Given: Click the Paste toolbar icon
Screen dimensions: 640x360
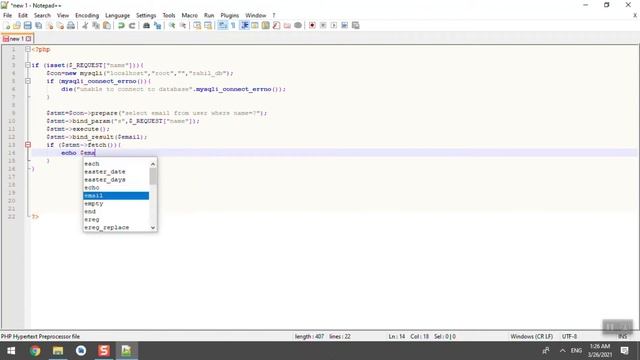Looking at the screenshot, I should (107, 25).
